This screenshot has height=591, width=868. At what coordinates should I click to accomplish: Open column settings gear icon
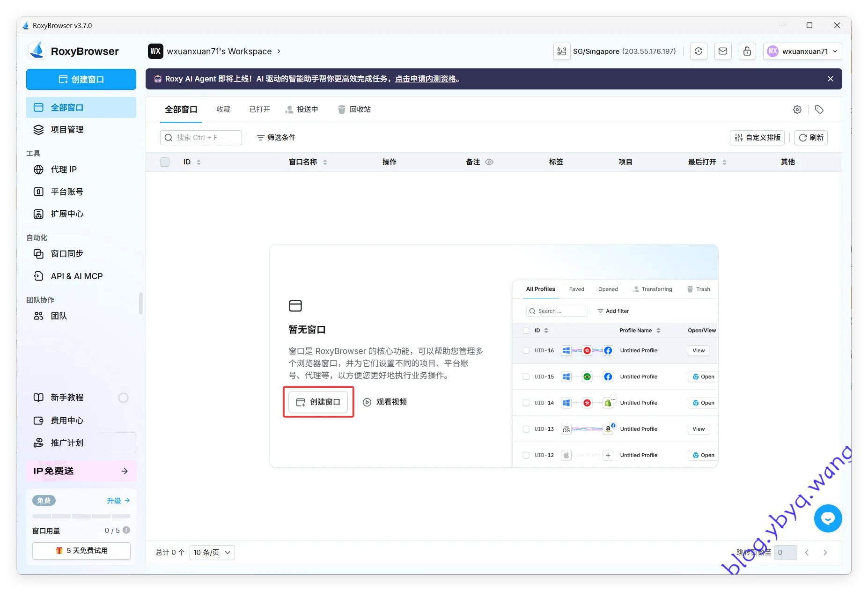(x=797, y=110)
